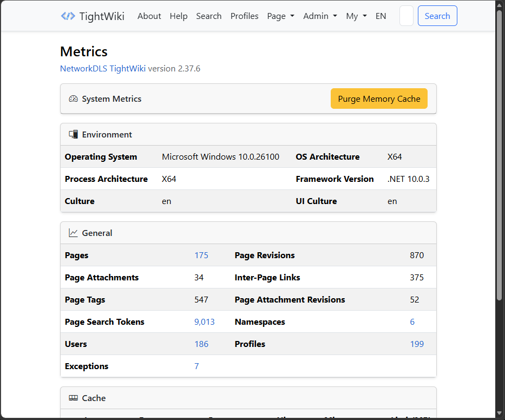Expand the Page dropdown menu

point(281,16)
